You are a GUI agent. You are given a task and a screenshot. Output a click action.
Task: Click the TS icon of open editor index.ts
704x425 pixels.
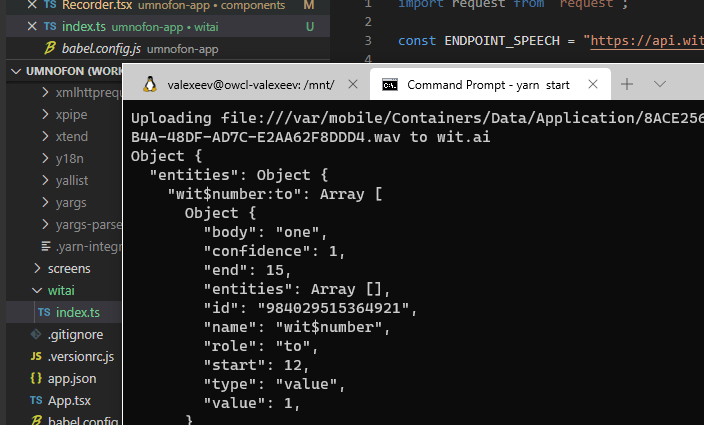click(50, 26)
